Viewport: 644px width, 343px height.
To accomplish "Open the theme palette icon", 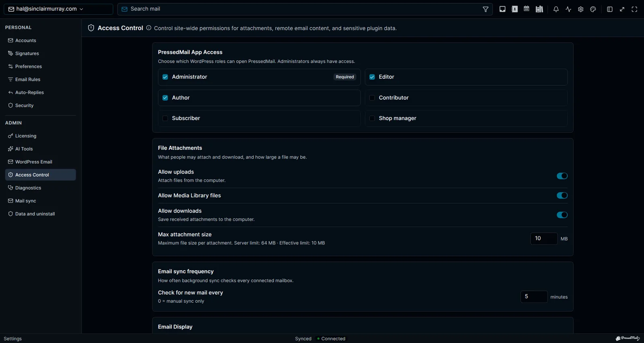I will point(593,9).
